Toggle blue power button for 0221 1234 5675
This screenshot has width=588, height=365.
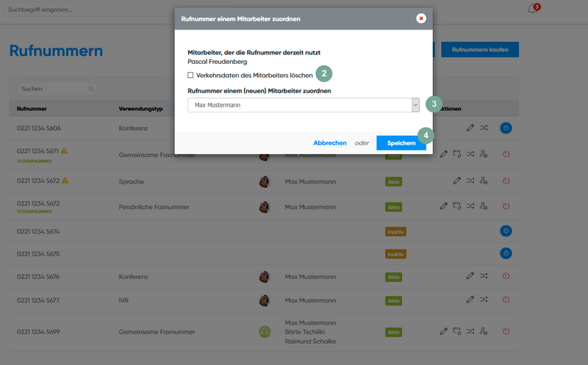tap(506, 253)
